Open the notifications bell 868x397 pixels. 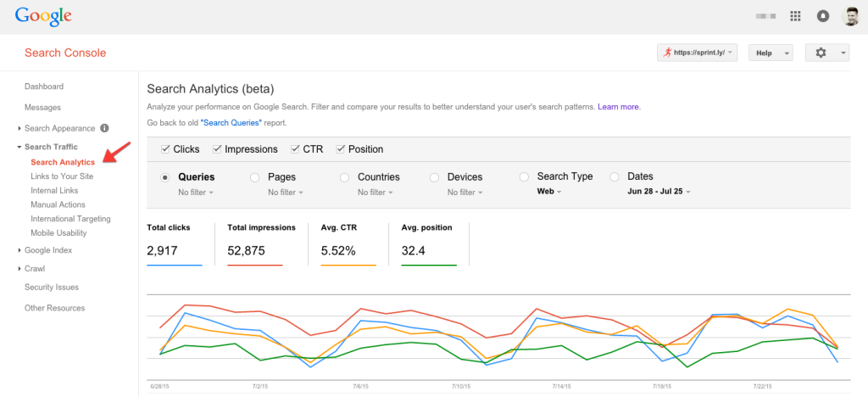pos(823,16)
